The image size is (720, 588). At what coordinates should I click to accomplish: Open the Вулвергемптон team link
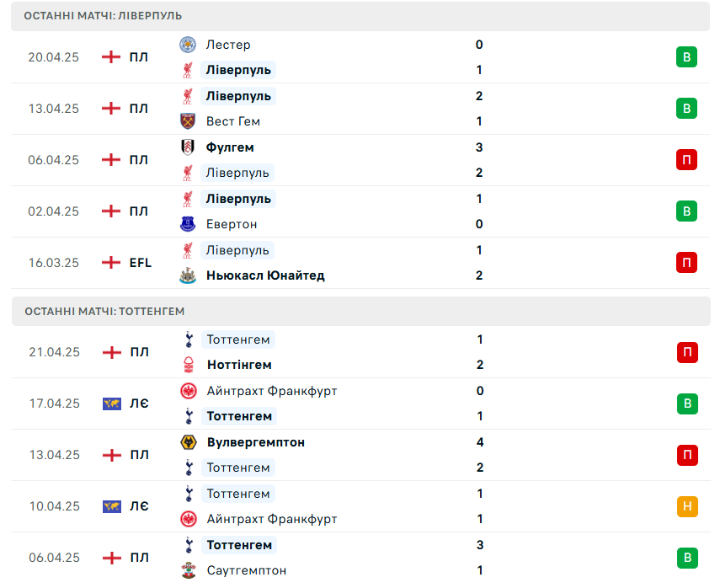[256, 442]
